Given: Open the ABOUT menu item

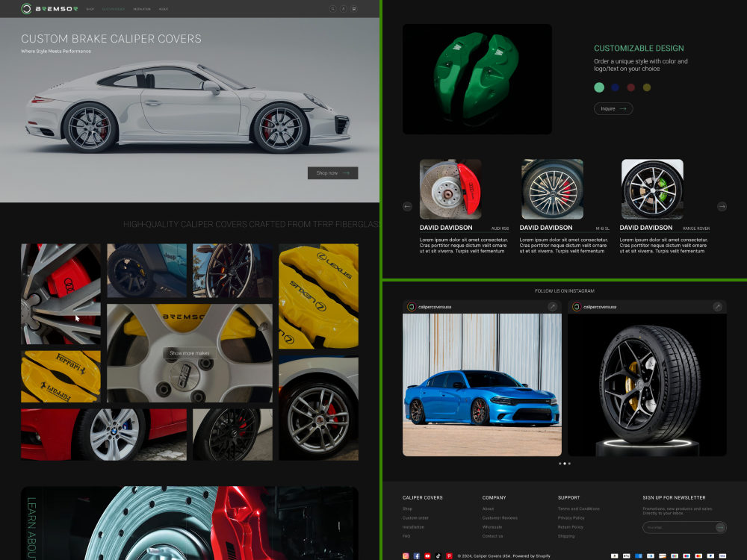Looking at the screenshot, I should point(164,9).
